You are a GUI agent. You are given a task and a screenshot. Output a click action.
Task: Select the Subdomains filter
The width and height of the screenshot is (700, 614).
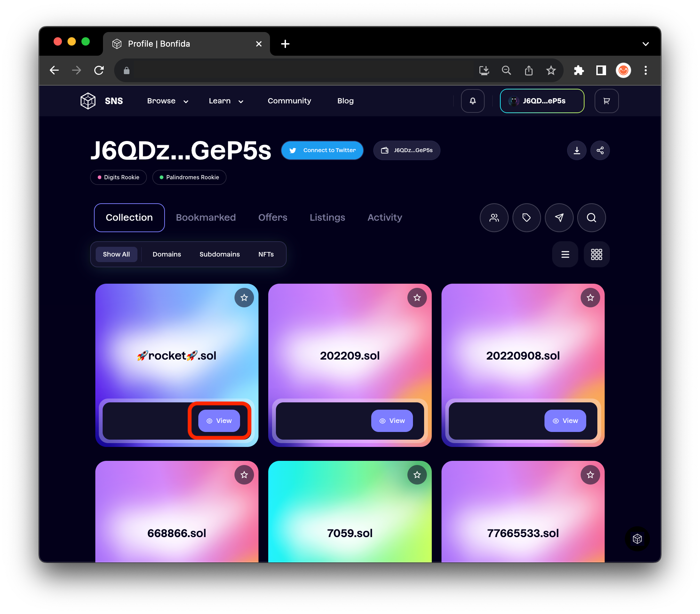point(220,254)
